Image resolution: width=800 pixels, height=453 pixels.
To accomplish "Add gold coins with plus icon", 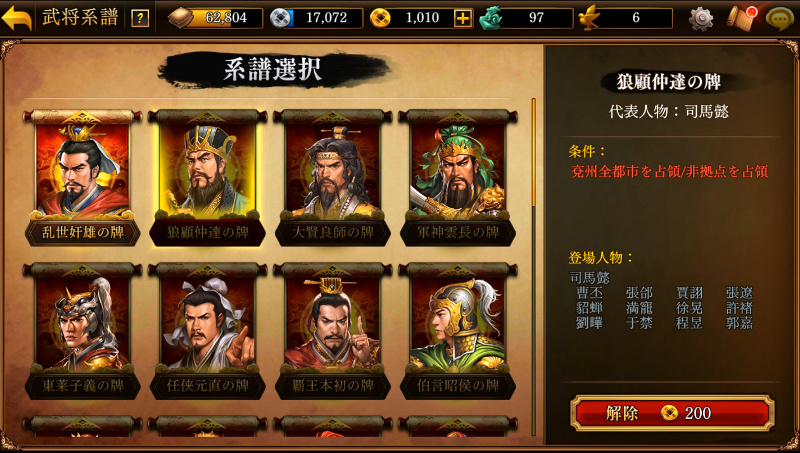I will coord(462,18).
